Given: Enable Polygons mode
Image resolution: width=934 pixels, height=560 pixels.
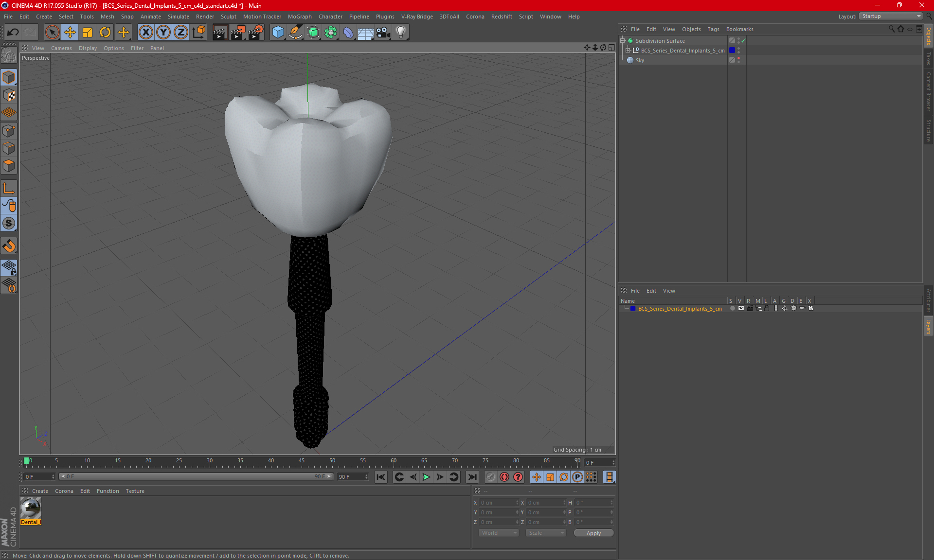Looking at the screenshot, I should click(9, 166).
